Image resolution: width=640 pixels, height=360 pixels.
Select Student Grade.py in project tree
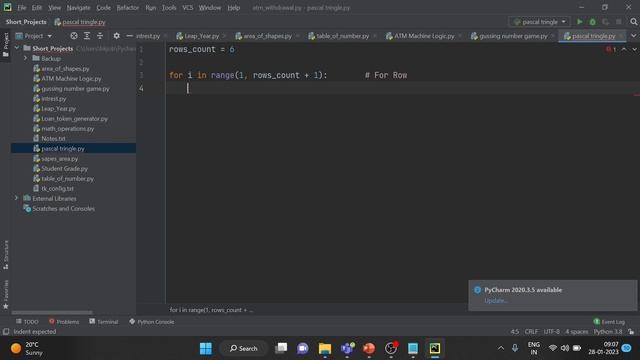point(64,169)
